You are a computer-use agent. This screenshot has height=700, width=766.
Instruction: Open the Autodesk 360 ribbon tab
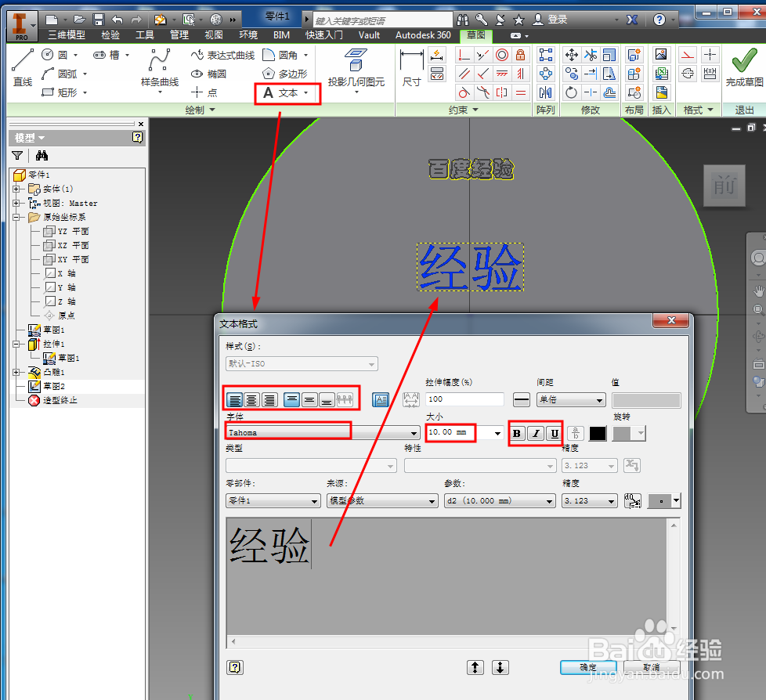point(423,35)
